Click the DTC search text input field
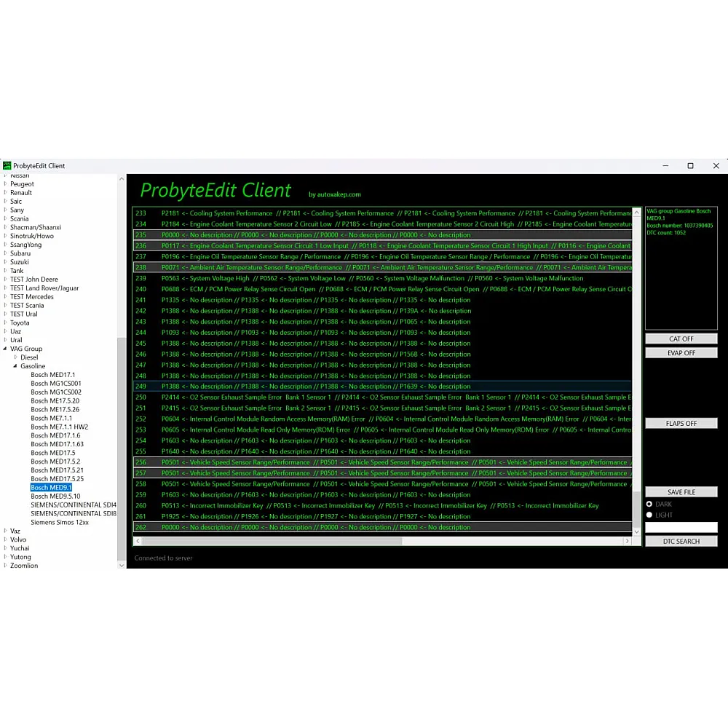Screen dimensions: 728x728 pyautogui.click(x=681, y=527)
